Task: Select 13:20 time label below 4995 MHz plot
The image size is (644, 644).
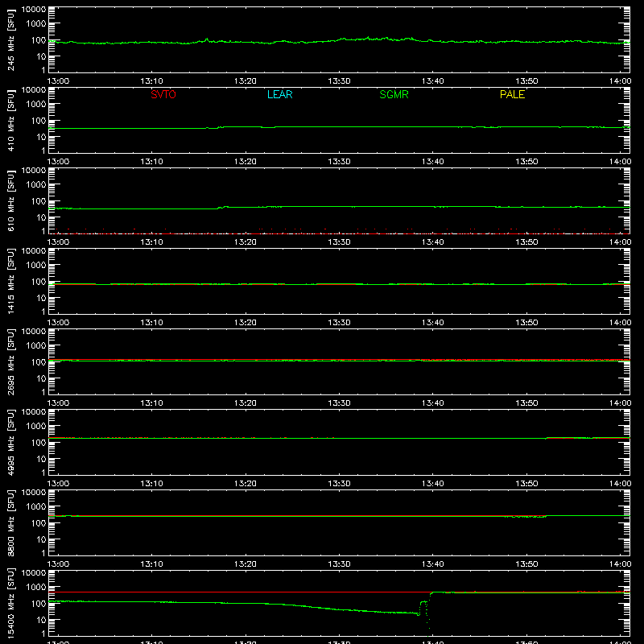Action: 246,484
